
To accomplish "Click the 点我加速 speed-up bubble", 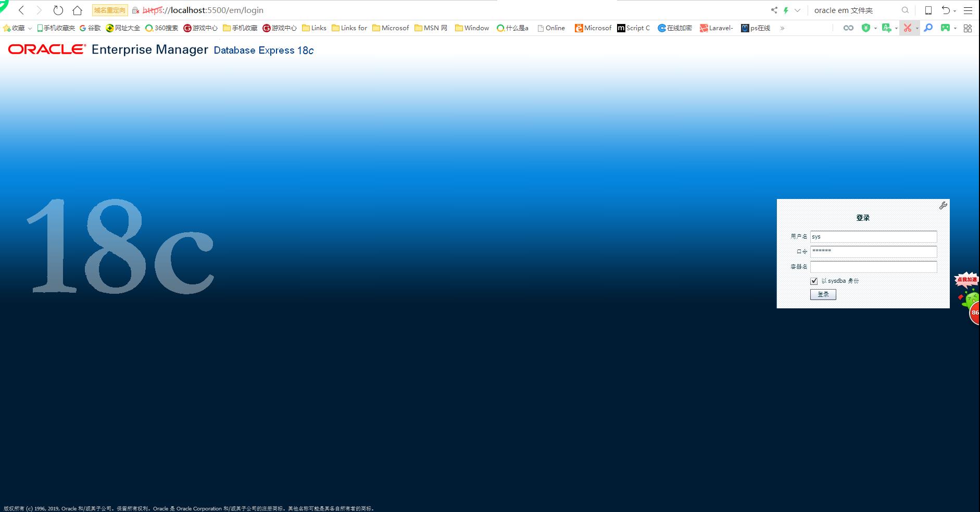I will coord(966,279).
